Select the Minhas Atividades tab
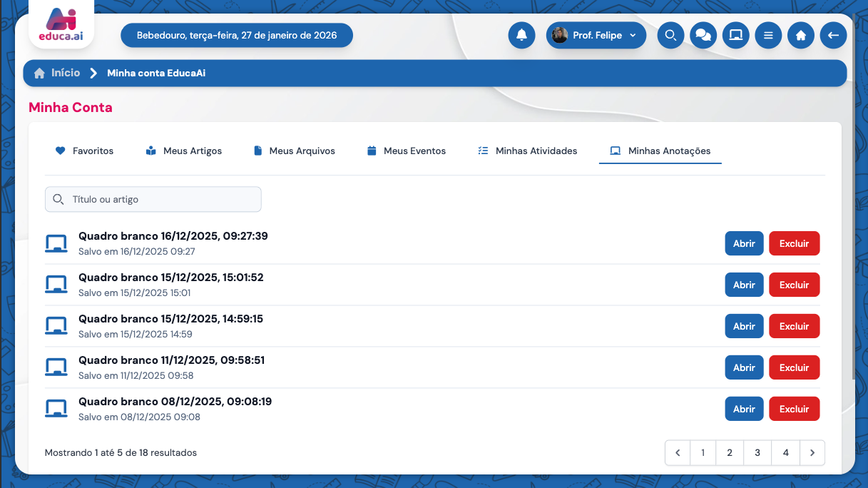The image size is (868, 488). (527, 151)
